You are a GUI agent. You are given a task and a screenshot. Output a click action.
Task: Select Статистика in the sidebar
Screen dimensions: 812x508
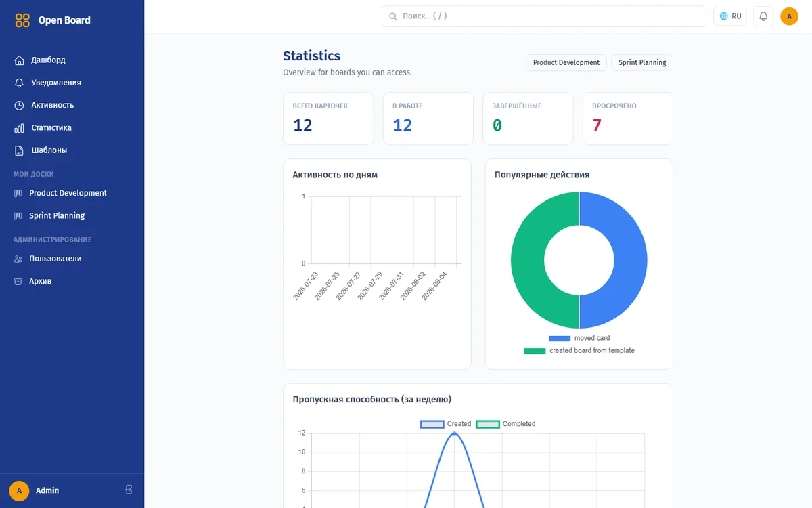point(72,128)
